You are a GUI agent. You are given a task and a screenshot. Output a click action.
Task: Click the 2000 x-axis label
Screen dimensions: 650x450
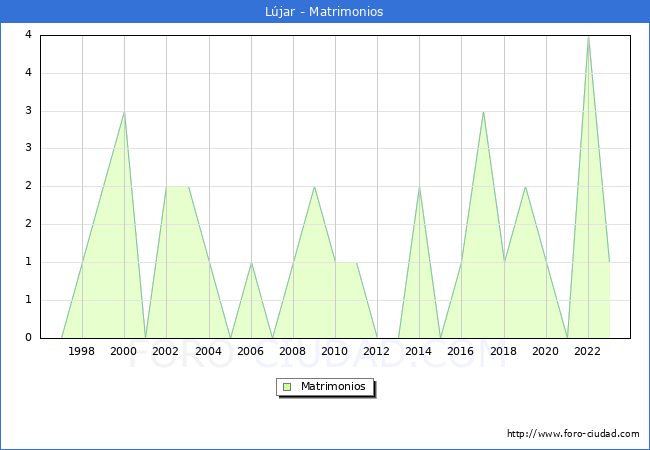point(124,351)
